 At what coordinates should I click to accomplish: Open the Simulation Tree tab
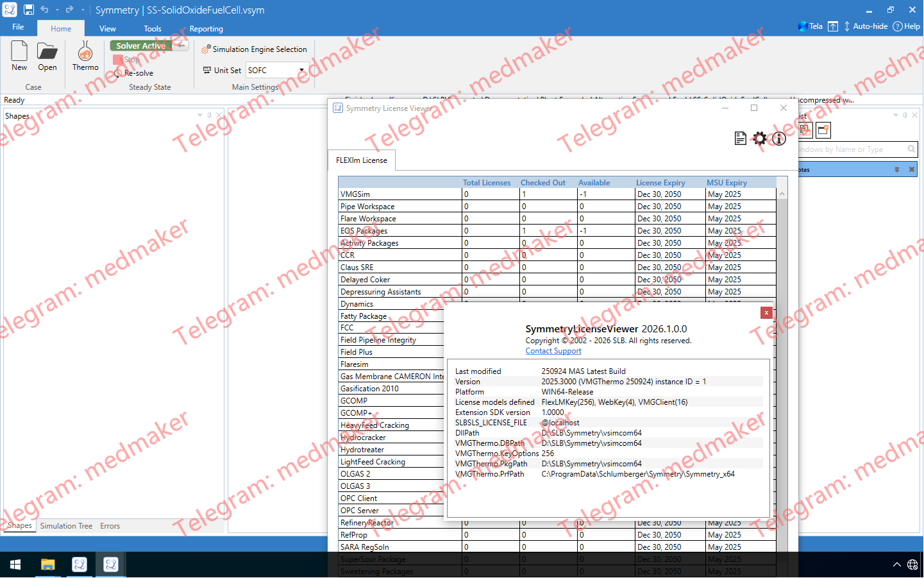(x=66, y=526)
